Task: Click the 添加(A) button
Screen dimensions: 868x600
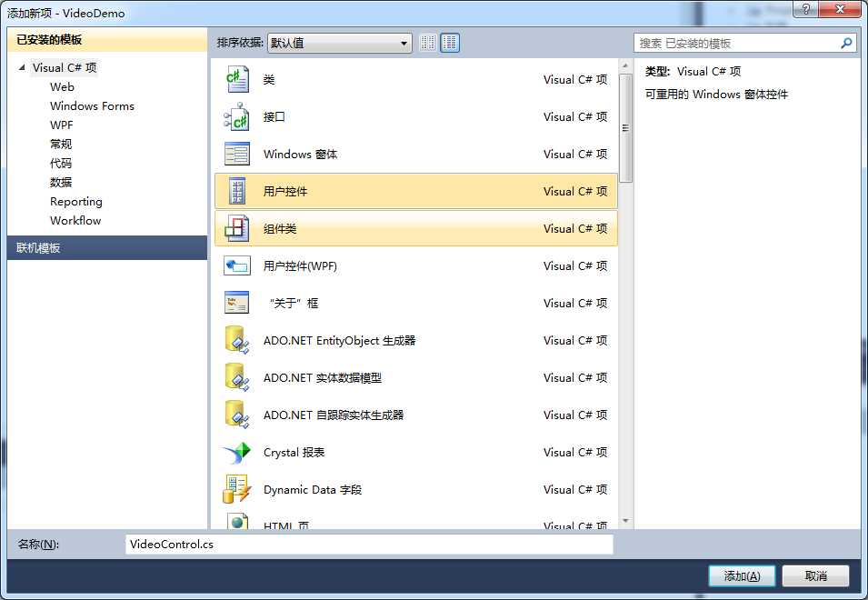Action: 742,576
